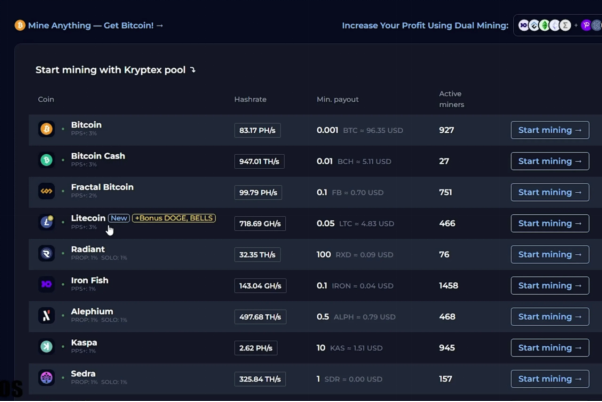Start mining Bitcoin

pyautogui.click(x=549, y=130)
